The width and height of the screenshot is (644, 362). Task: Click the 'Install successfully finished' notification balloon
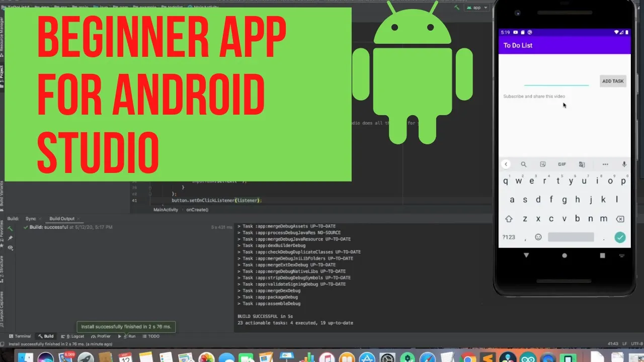[126, 327]
